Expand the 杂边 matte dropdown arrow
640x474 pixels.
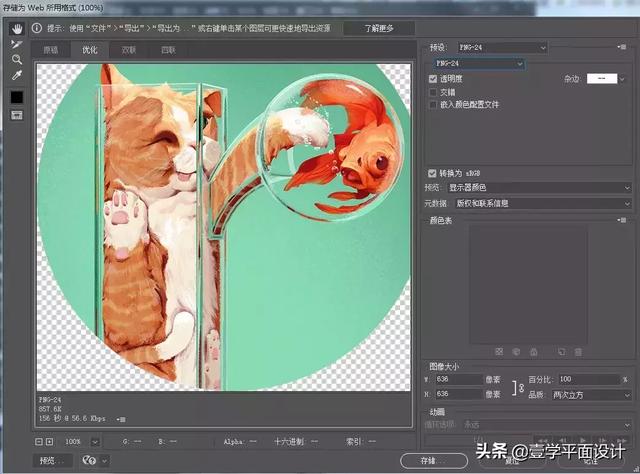click(622, 79)
